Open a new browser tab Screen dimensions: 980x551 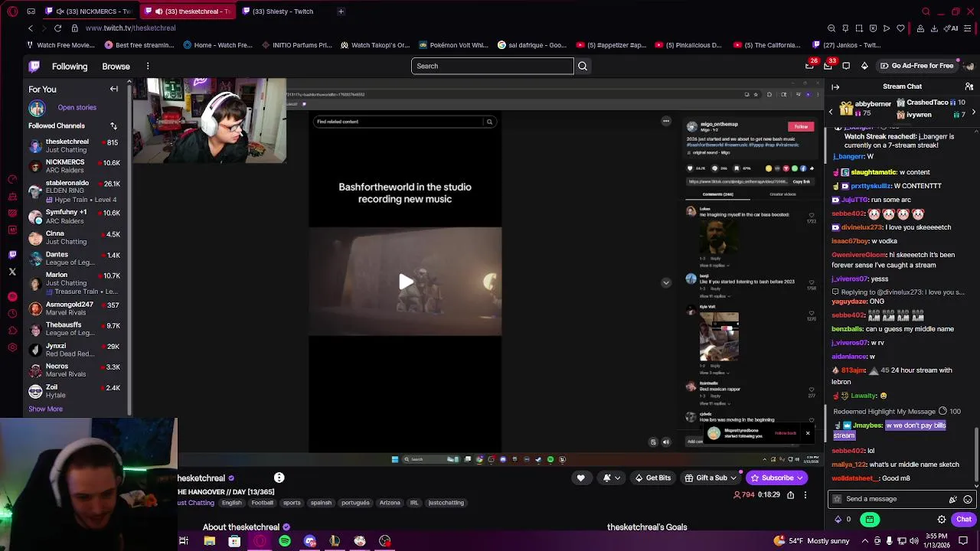point(341,11)
